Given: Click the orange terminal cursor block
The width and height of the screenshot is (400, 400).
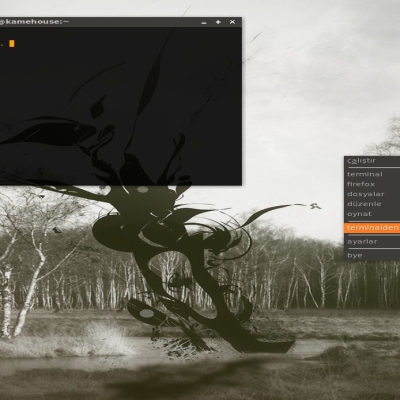Looking at the screenshot, I should (12, 43).
